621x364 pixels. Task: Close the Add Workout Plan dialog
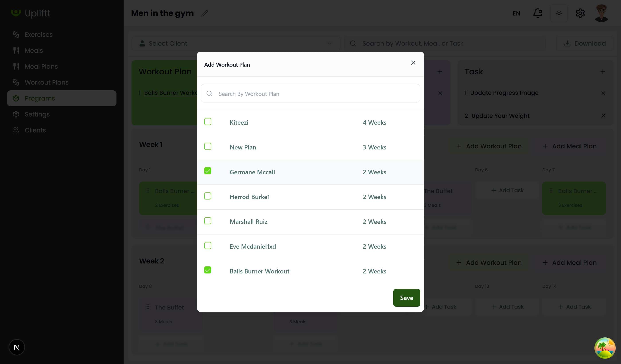pyautogui.click(x=413, y=63)
